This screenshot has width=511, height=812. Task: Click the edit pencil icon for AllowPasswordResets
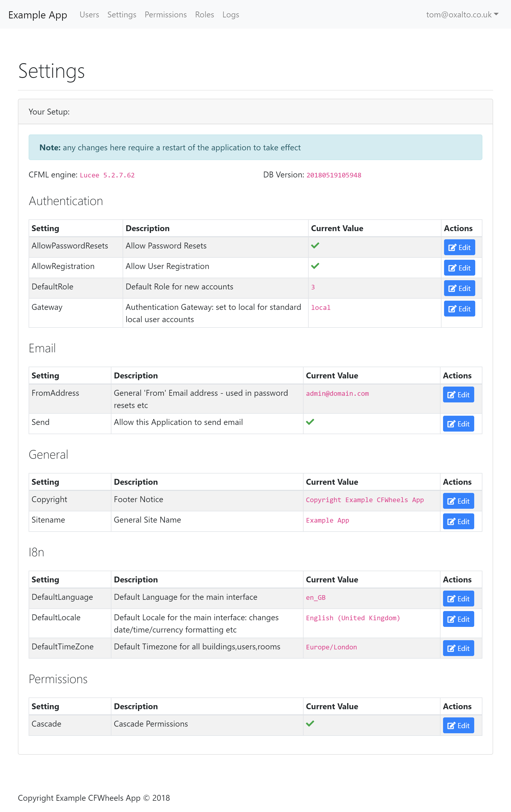tap(452, 247)
